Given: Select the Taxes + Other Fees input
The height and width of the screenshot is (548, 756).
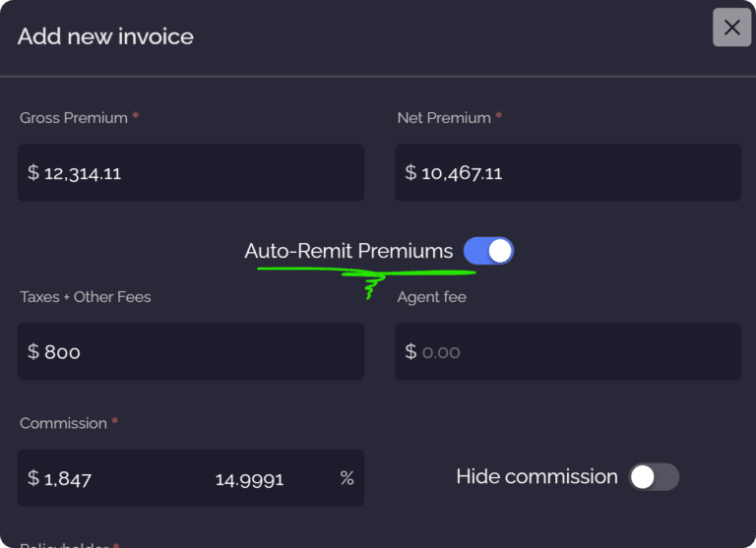Looking at the screenshot, I should pyautogui.click(x=191, y=352).
